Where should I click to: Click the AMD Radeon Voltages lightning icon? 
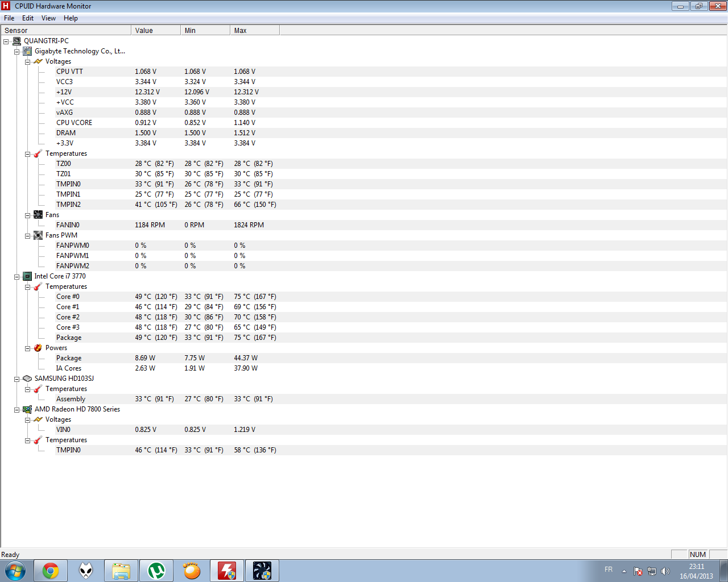38,419
